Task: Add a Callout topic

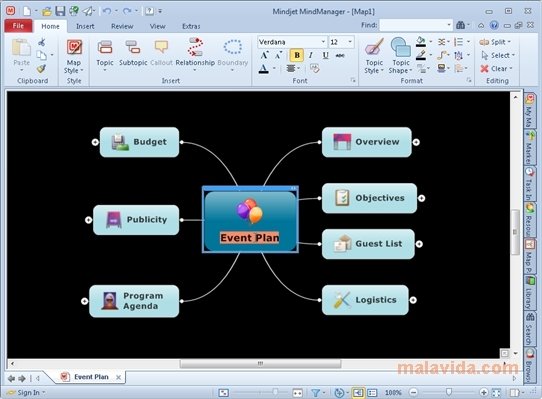Action: [161, 47]
